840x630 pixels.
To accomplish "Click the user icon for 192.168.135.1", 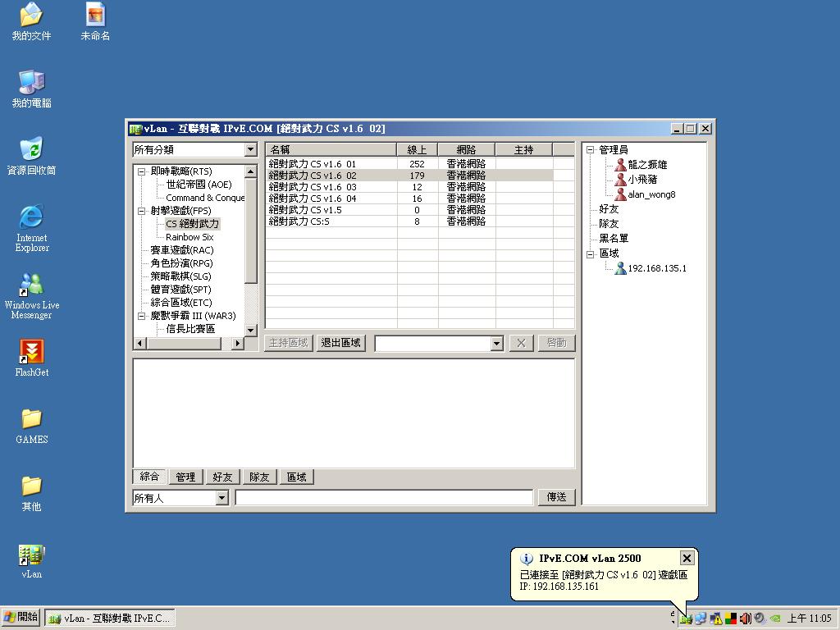I will (x=621, y=268).
